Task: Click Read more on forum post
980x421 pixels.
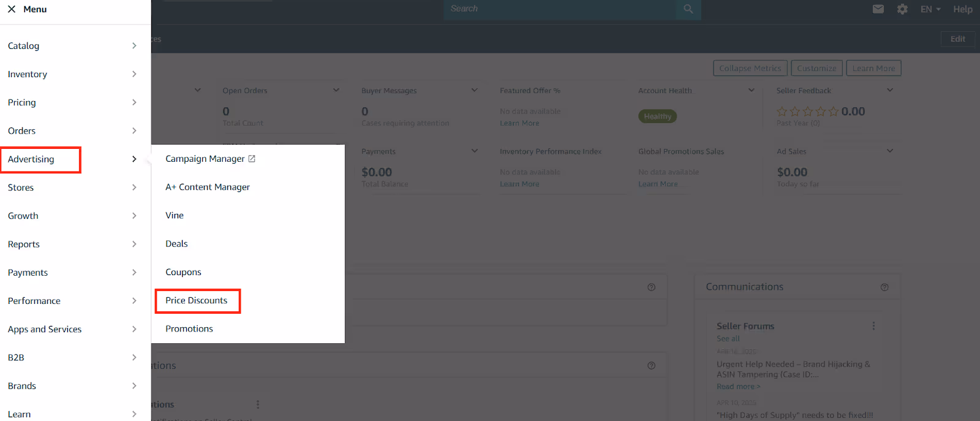Action: click(739, 387)
